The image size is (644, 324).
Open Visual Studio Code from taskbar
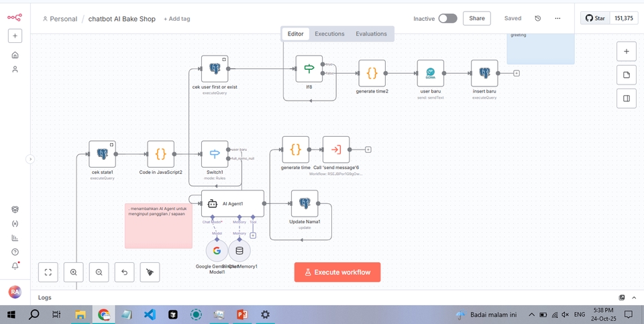tap(149, 314)
